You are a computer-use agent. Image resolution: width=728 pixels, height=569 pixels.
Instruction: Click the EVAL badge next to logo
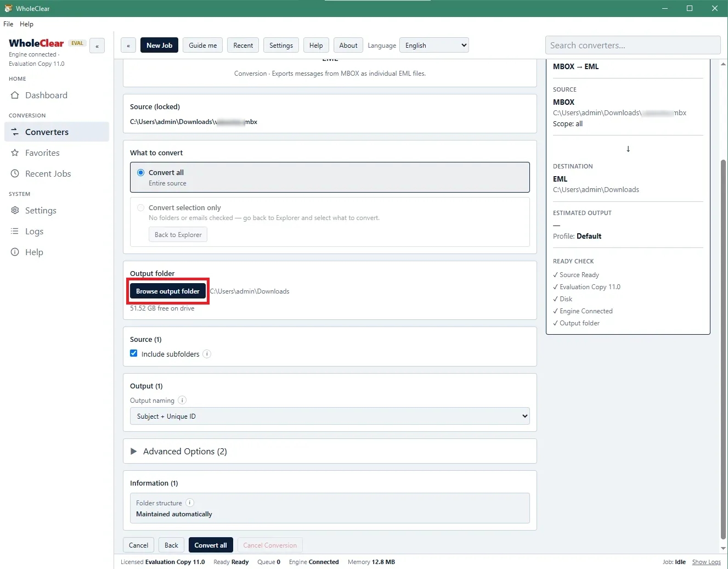[77, 43]
